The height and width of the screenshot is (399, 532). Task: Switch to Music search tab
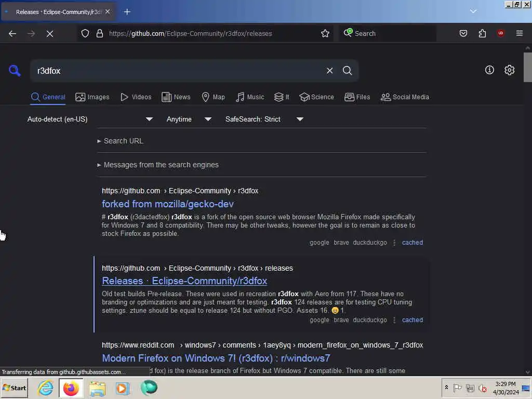tap(250, 97)
